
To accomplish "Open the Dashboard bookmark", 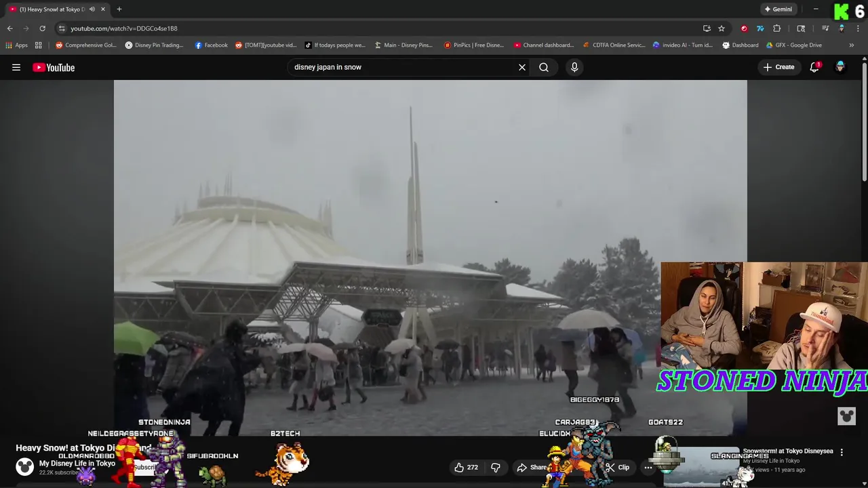I will point(740,45).
